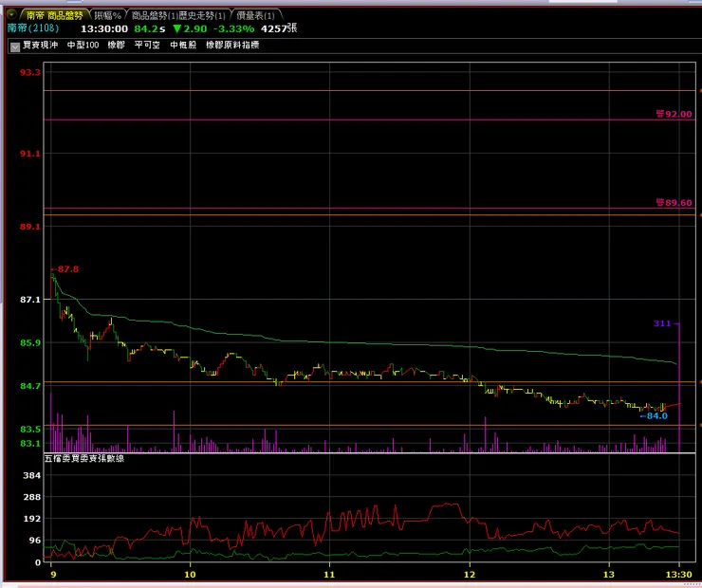Click the intraday high marker 87.8
Screen dimensions: 702x588
tap(65, 269)
